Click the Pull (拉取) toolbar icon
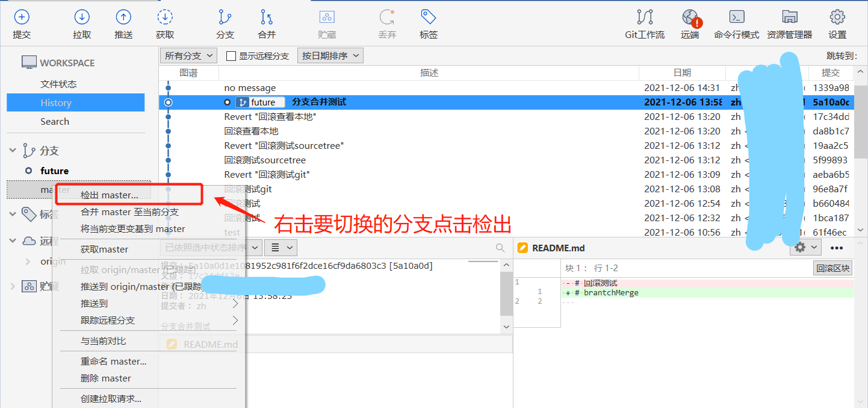Image resolution: width=868 pixels, height=408 pixels. pos(82,17)
